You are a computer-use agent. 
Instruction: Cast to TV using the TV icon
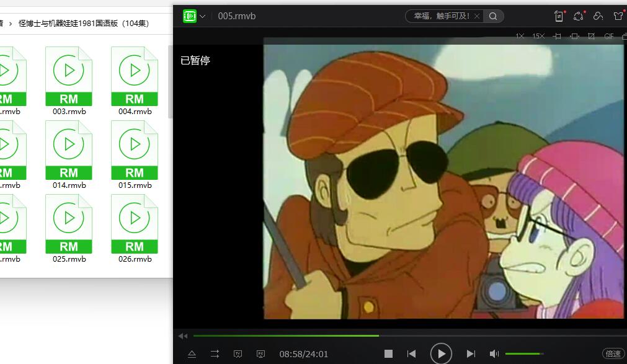tap(238, 353)
